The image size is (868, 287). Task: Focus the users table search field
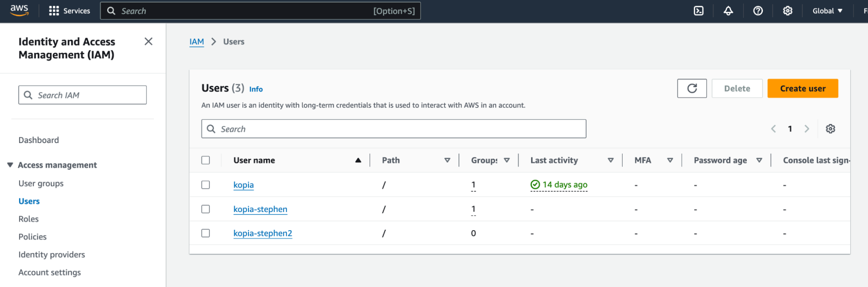[394, 129]
